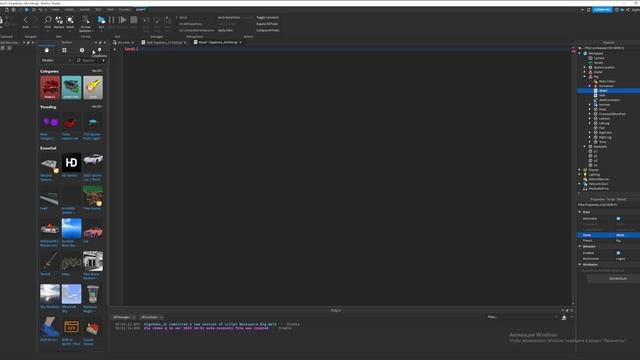
Task: Select the Camera item in Explorer
Action: tap(599, 58)
